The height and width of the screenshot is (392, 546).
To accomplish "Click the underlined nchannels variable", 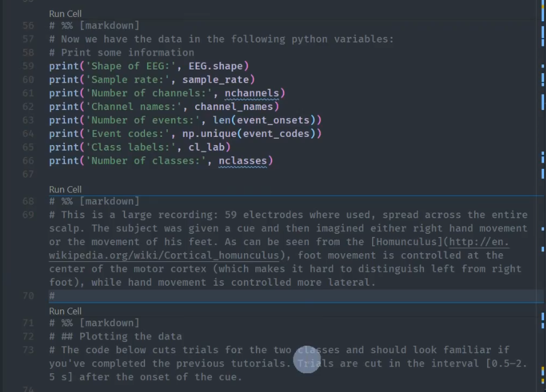I will point(252,94).
